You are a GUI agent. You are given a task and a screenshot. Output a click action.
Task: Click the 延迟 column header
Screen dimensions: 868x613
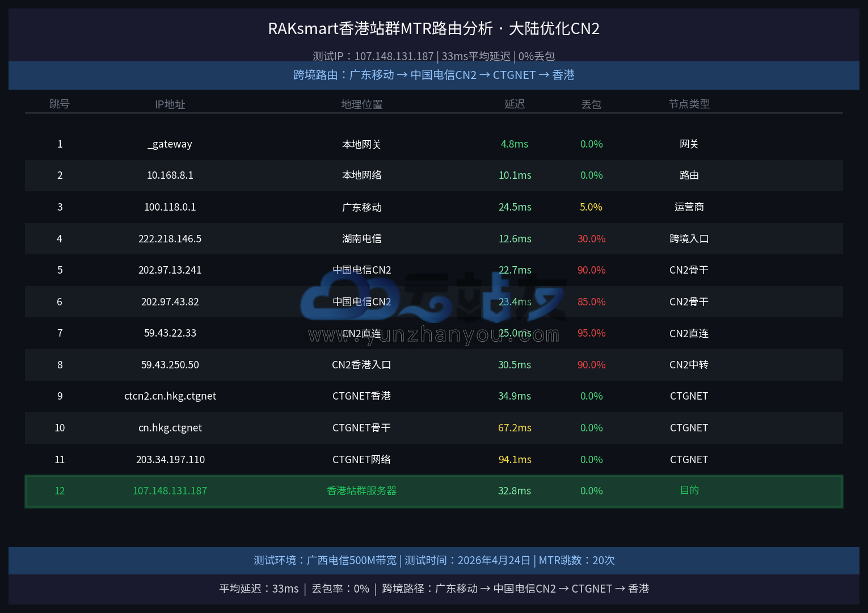[515, 104]
